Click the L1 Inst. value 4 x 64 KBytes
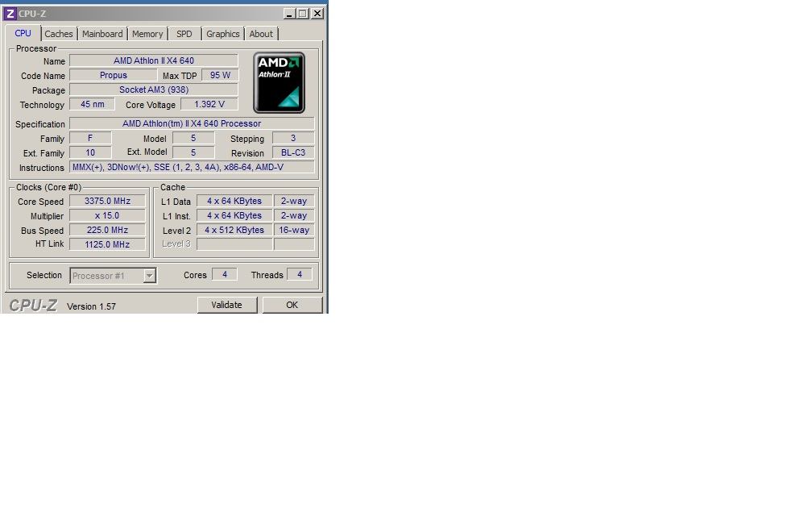Viewport: 812px width, 508px height. pos(234,215)
